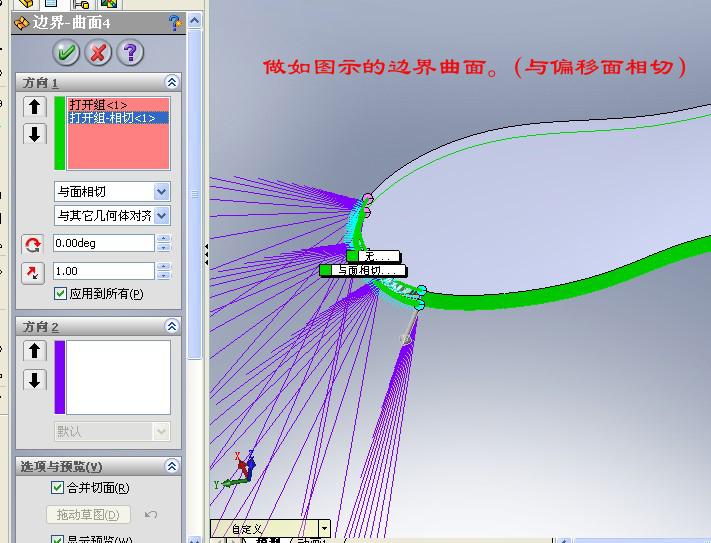This screenshot has width=711, height=543.
Task: Open the 与其它几何体对齐 alignment dropdown
Action: point(161,216)
